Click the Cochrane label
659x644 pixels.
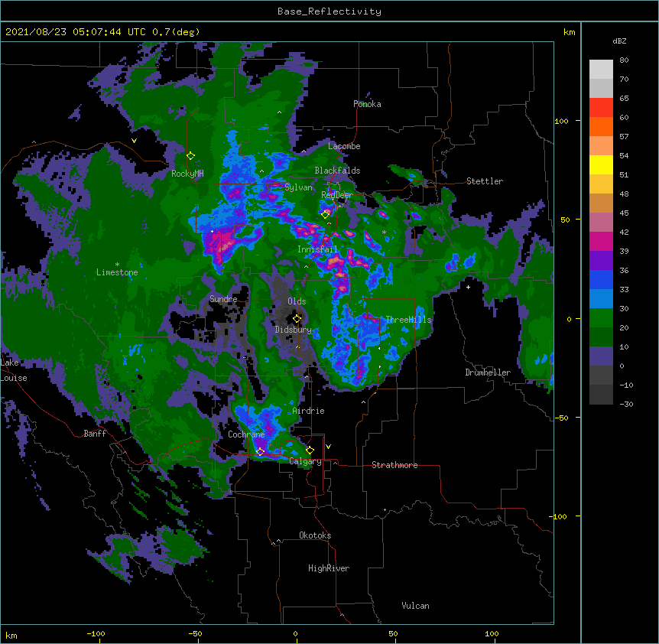click(246, 434)
